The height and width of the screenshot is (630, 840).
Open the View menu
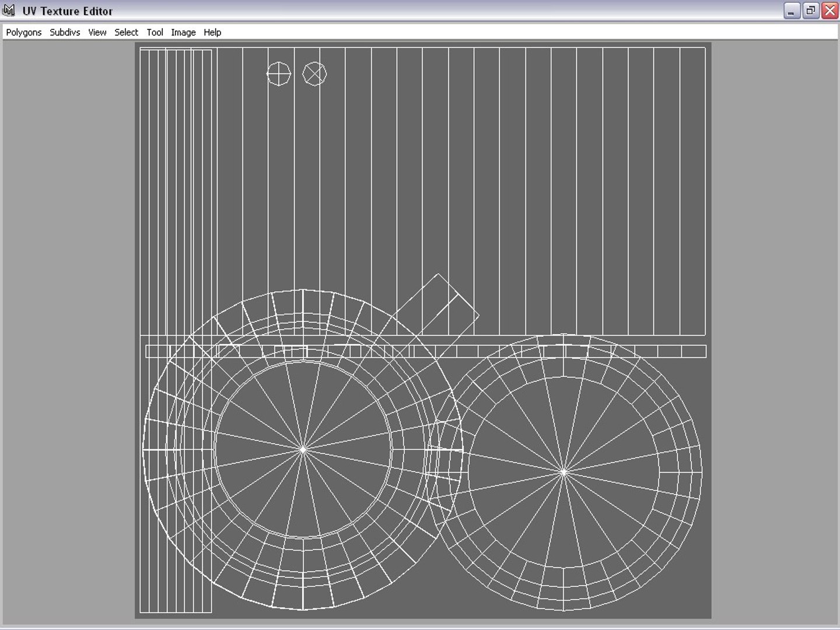pyautogui.click(x=97, y=32)
